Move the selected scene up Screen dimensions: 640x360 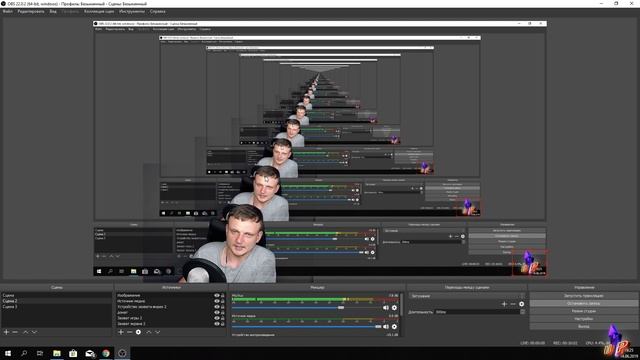pos(25,332)
